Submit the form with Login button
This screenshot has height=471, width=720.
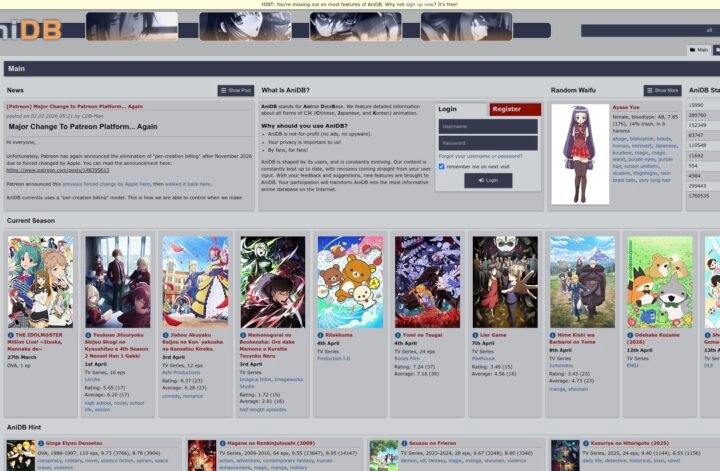pyautogui.click(x=488, y=181)
